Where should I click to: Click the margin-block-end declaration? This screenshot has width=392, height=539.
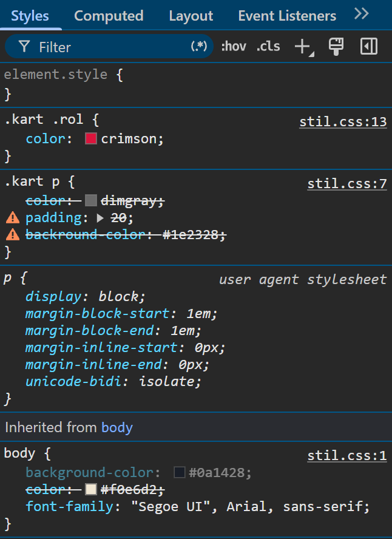click(x=113, y=330)
